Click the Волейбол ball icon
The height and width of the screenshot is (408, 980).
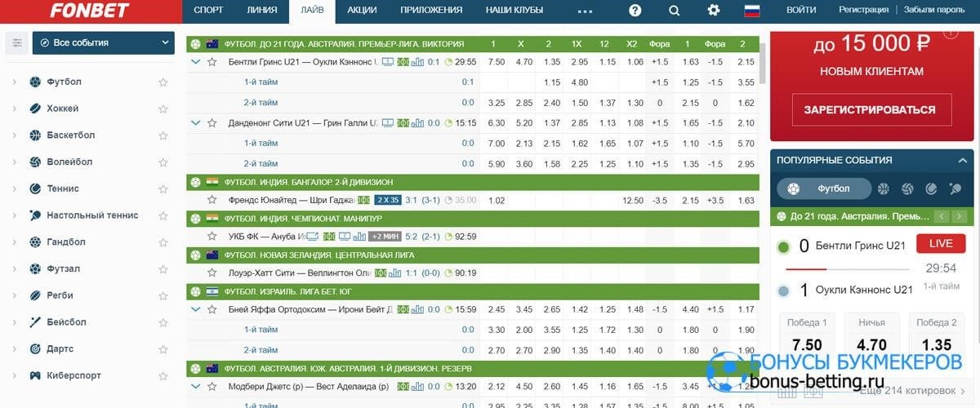(x=35, y=162)
